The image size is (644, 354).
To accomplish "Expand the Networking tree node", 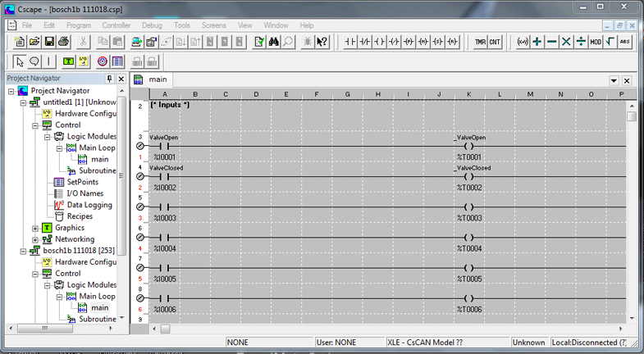I will click(x=35, y=239).
